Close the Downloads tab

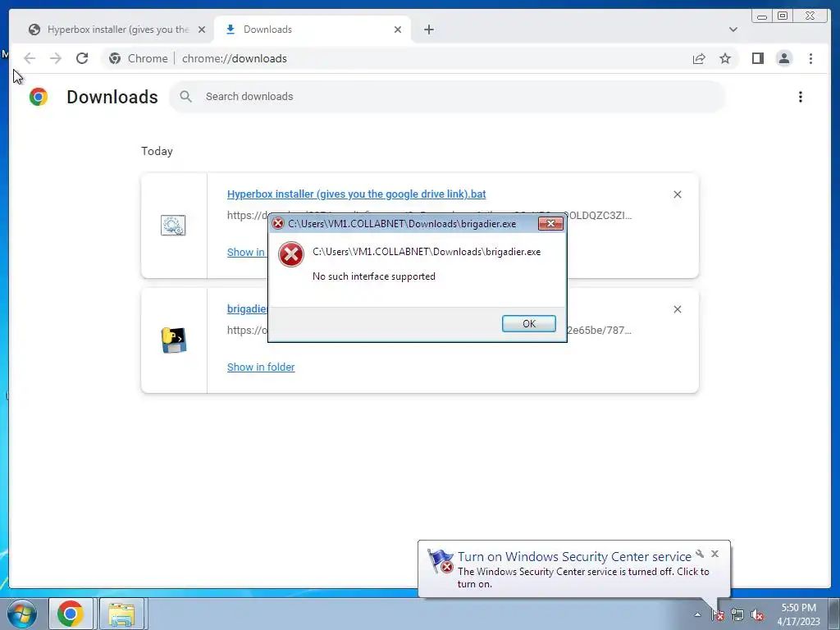point(398,30)
